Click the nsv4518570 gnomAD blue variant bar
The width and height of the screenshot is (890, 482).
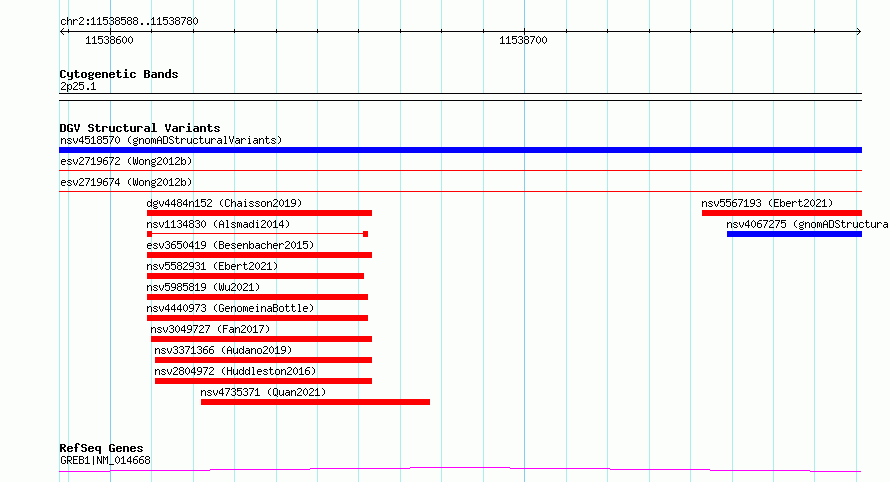click(460, 150)
